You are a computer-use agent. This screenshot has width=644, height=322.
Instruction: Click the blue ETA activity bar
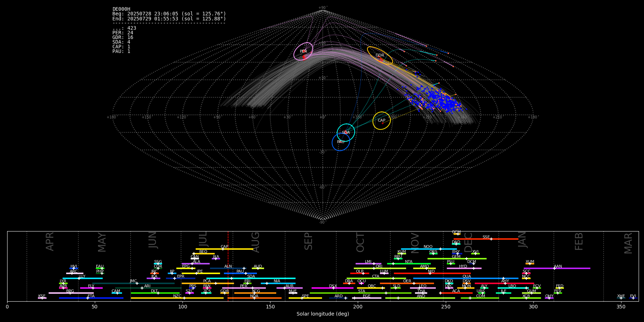click(91, 298)
